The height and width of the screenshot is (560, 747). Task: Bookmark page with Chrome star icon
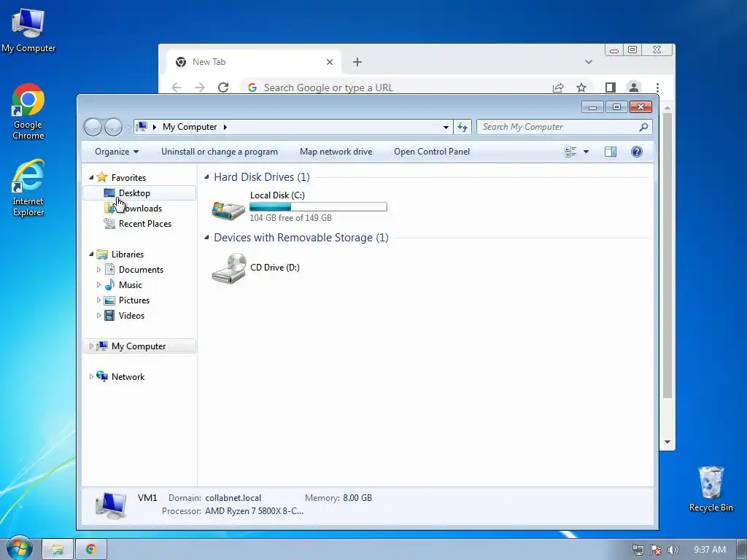click(581, 87)
